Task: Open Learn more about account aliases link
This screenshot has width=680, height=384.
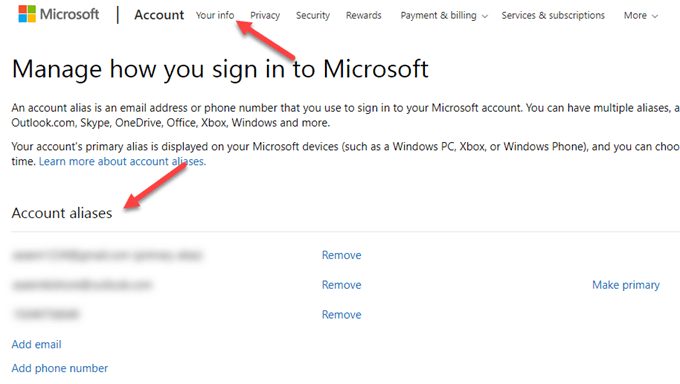Action: click(x=122, y=161)
